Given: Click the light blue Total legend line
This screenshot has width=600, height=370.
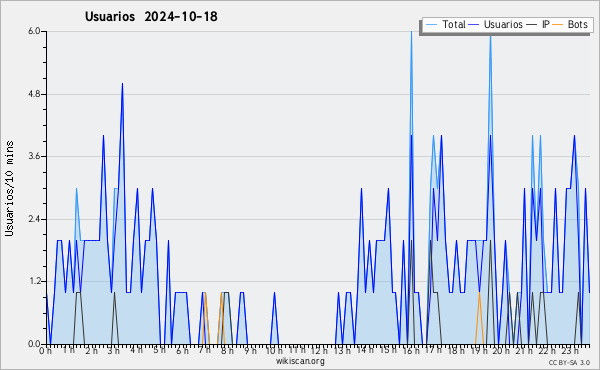Looking at the screenshot, I should point(431,24).
